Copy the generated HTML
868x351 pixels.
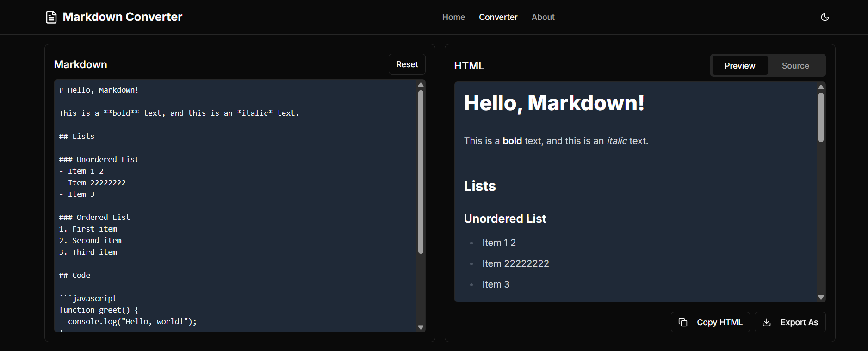click(x=710, y=322)
